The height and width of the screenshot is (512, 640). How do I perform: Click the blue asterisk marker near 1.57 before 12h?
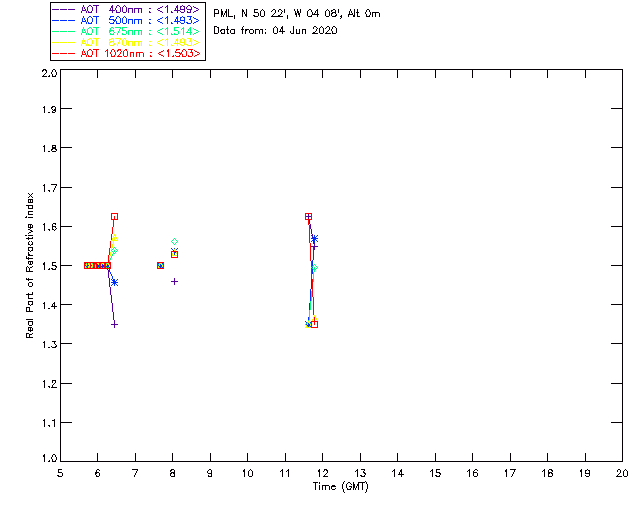314,239
